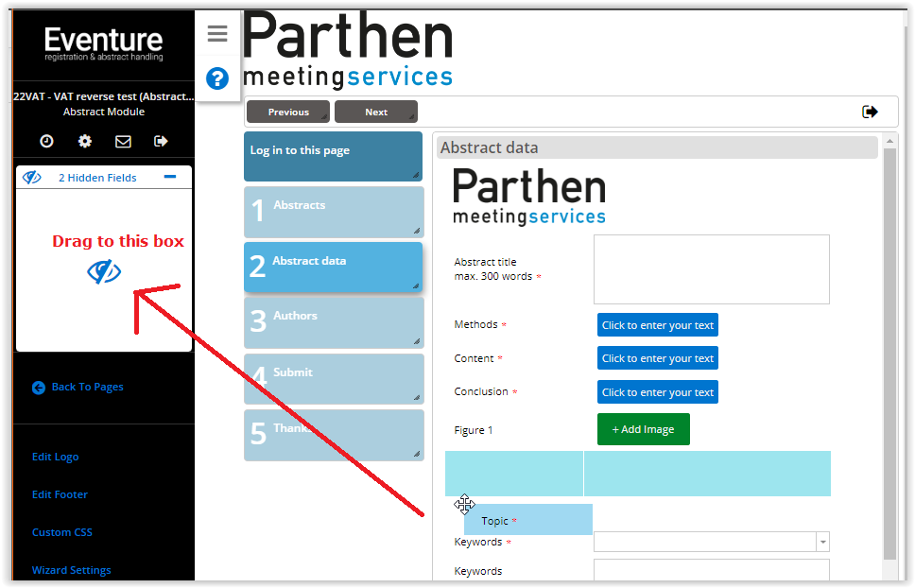Collapse the Hidden Fields panel minus

pos(170,176)
